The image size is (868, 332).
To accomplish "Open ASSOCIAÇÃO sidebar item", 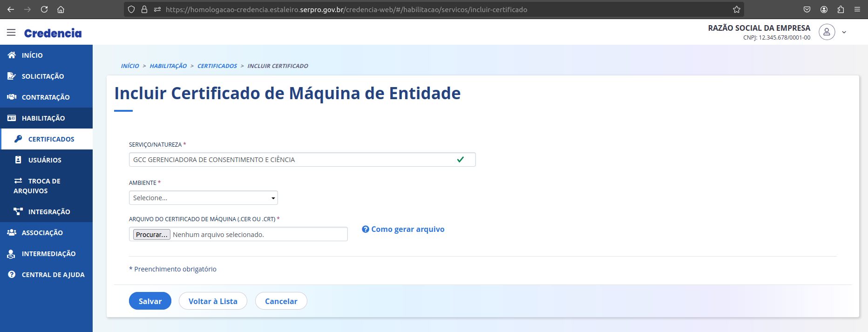I will tap(47, 232).
